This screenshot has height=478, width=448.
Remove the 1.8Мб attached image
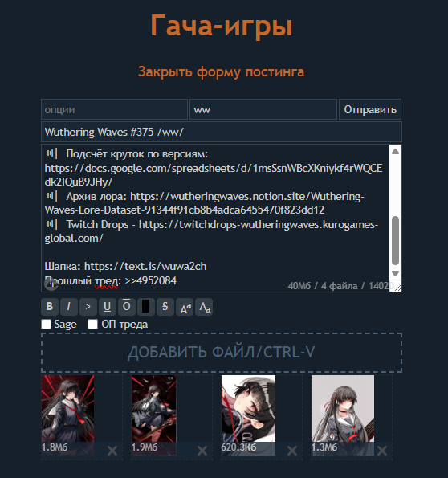112,450
